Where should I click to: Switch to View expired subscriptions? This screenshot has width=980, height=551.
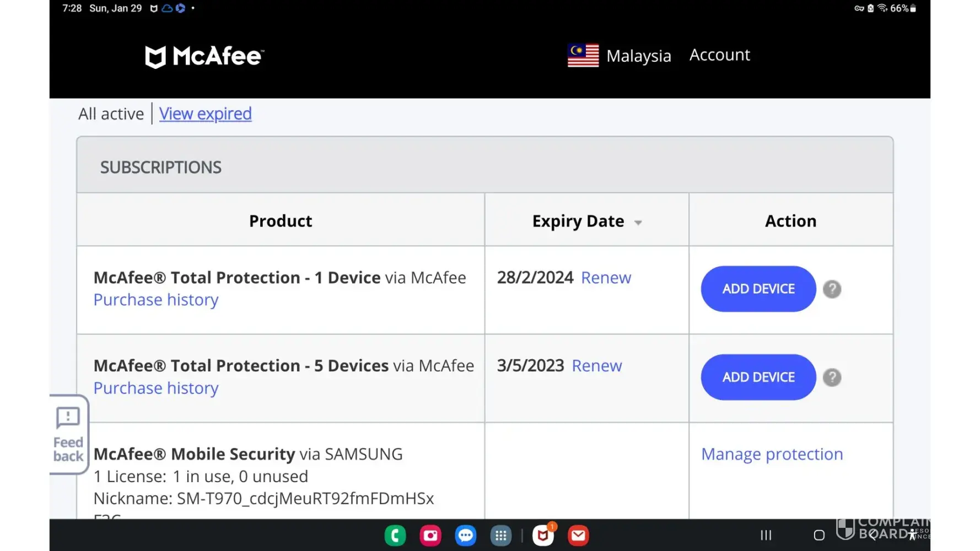[x=205, y=114]
